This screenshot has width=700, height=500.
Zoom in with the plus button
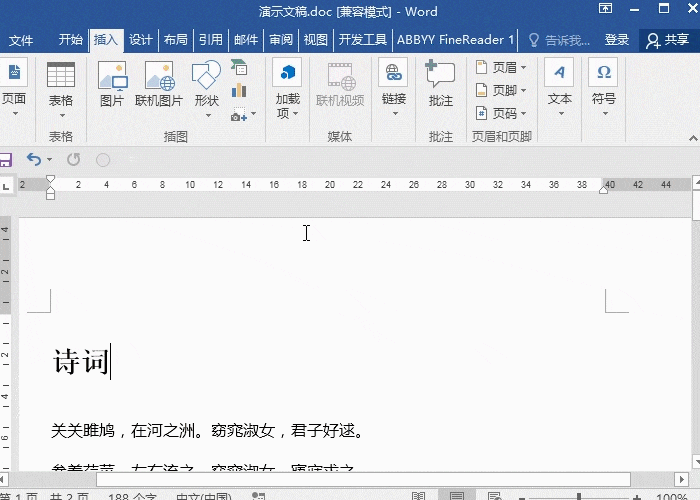(637, 497)
